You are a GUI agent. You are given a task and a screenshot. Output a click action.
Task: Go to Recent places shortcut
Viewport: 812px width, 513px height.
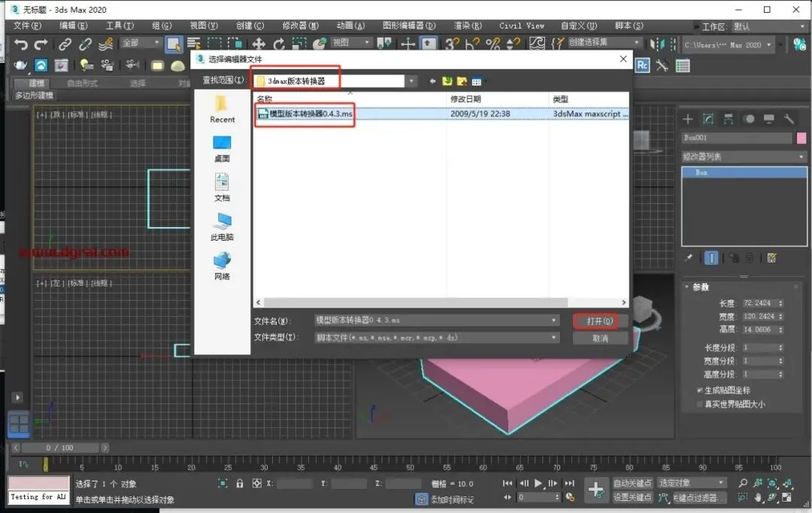click(x=222, y=109)
